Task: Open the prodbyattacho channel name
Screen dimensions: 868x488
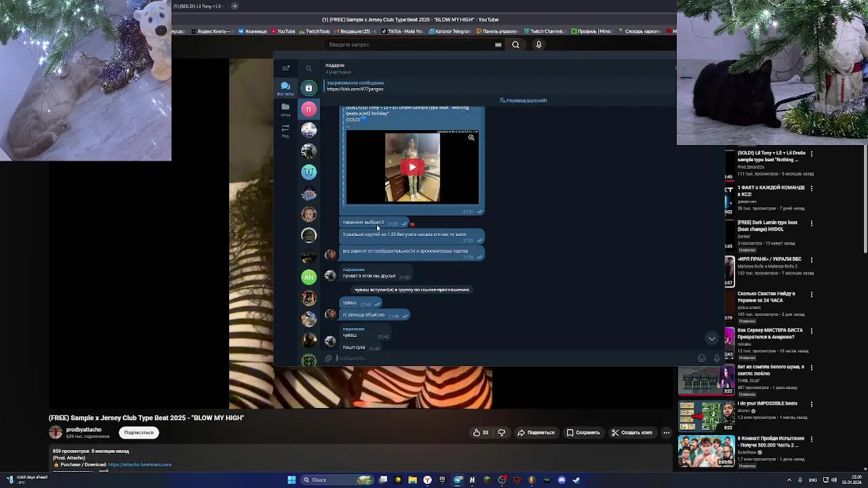Action: [x=83, y=430]
